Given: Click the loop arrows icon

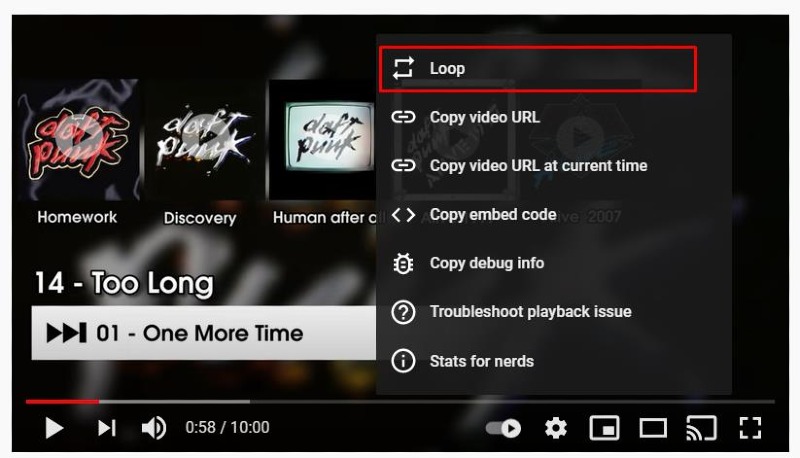Looking at the screenshot, I should tap(403, 68).
